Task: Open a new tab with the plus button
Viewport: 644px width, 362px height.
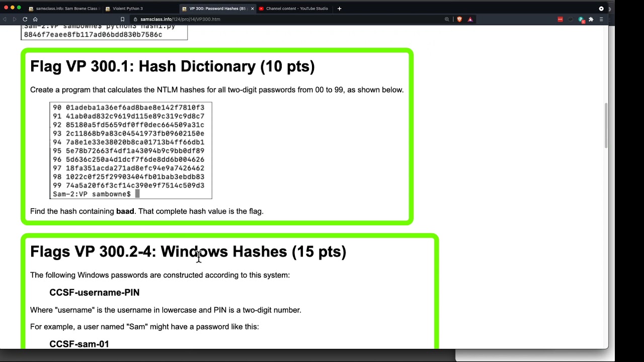Action: pos(339,9)
